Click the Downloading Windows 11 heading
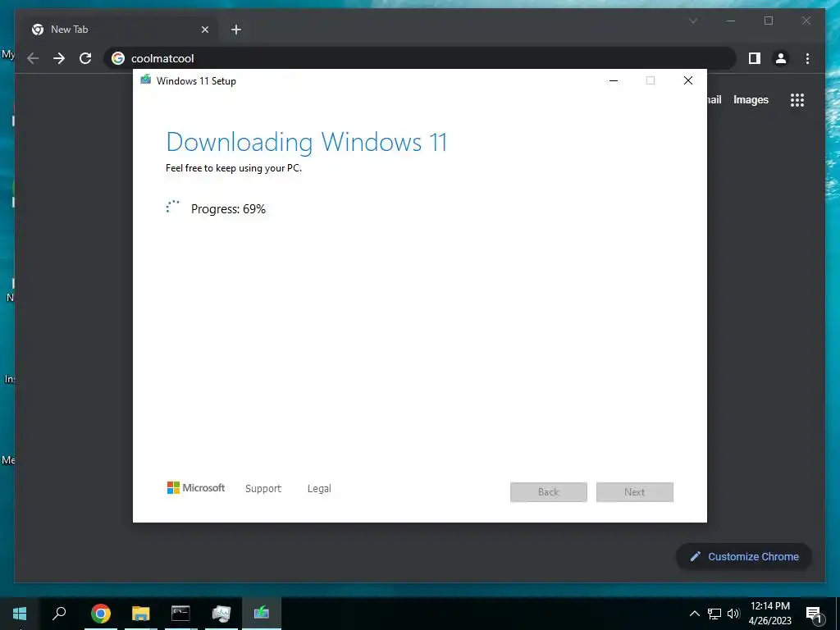Screen dimensions: 840x630 [x=307, y=142]
